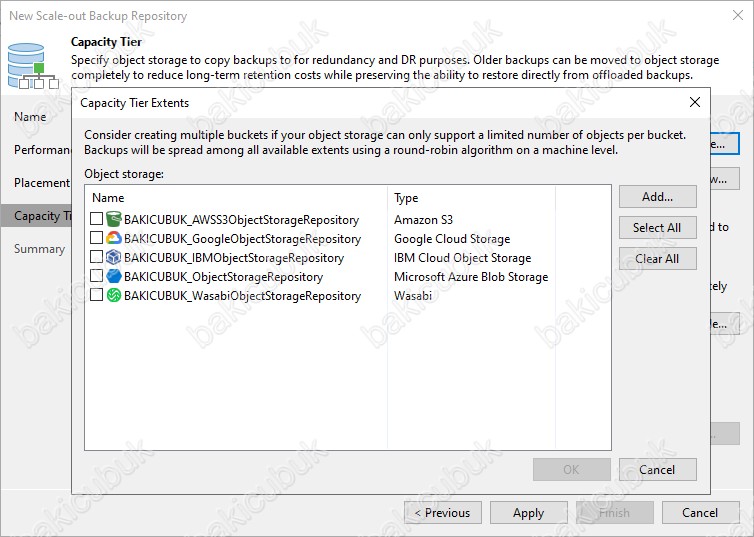
Task: Click Clear All button
Action: 657,259
